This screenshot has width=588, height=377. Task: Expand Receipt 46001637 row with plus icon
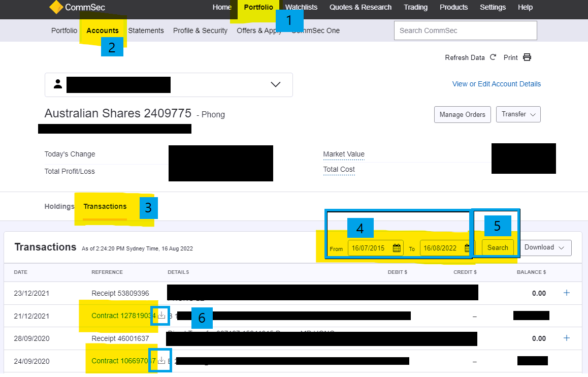pyautogui.click(x=566, y=338)
